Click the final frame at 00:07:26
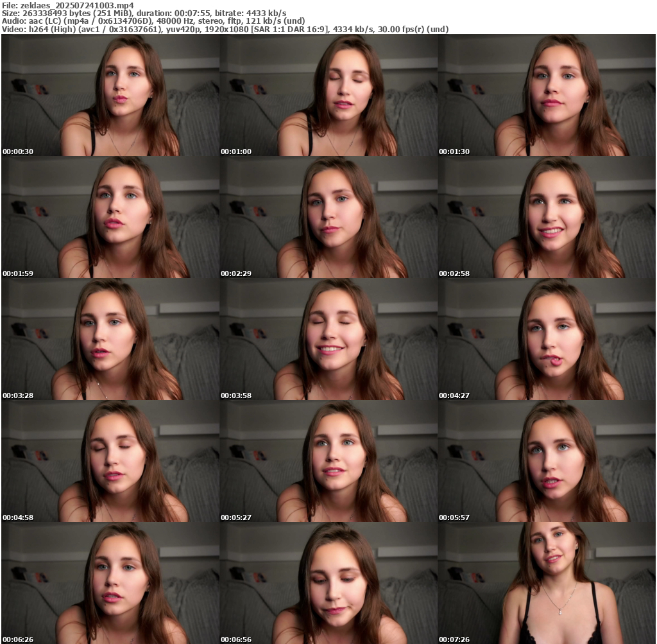The image size is (657, 644). 546,583
